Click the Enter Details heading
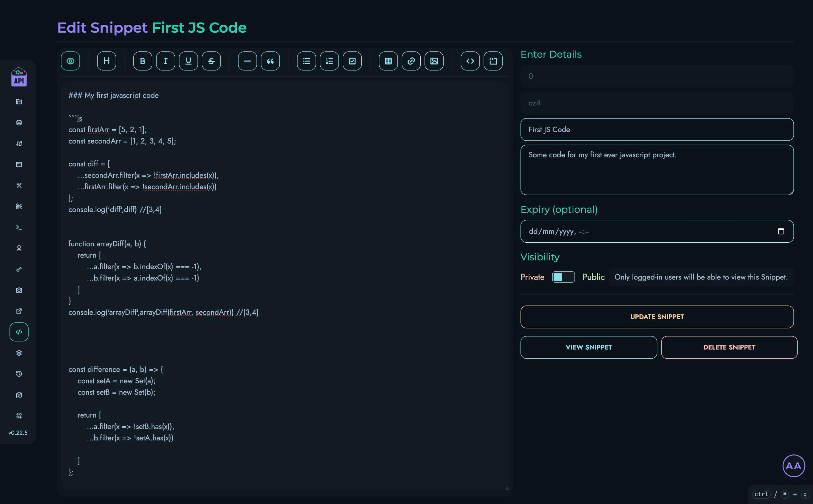Image resolution: width=813 pixels, height=504 pixels. [x=551, y=54]
